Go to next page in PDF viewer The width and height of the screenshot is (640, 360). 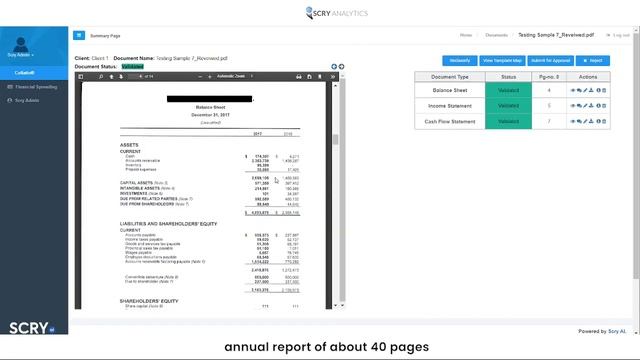pyautogui.click(x=121, y=77)
